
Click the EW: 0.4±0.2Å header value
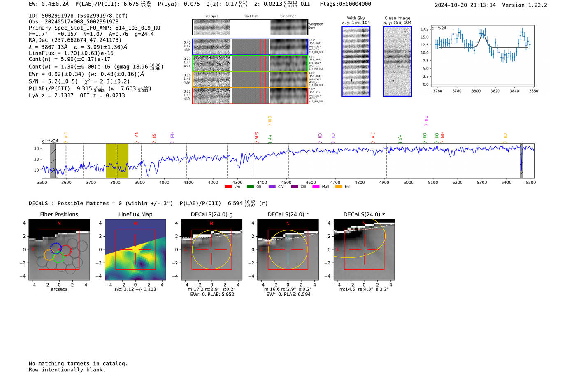click(x=49, y=4)
